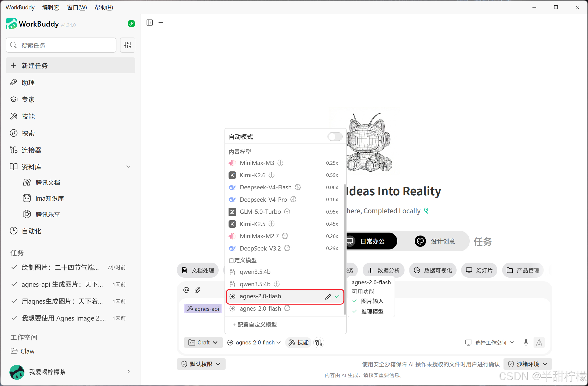Open 助理 in the sidebar
This screenshot has width=588, height=386.
coord(70,82)
